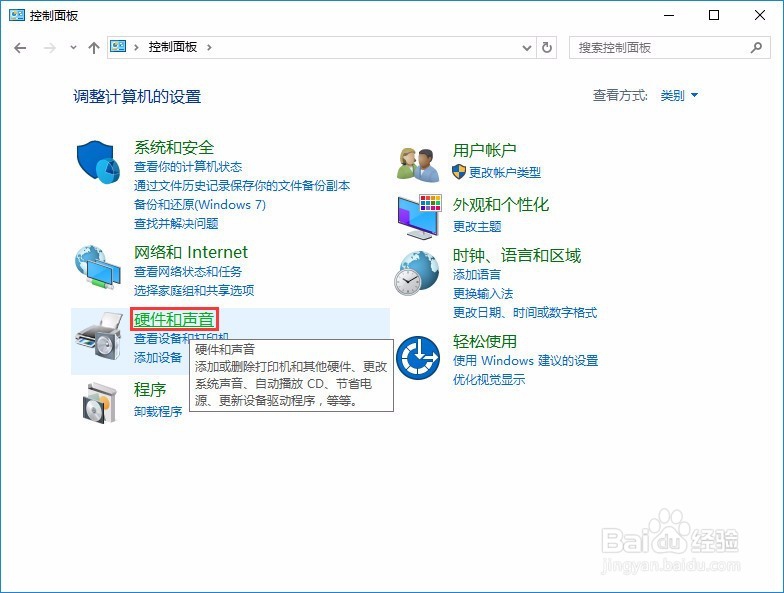Open 程序 category heading
Viewport: 784px width, 593px height.
150,390
